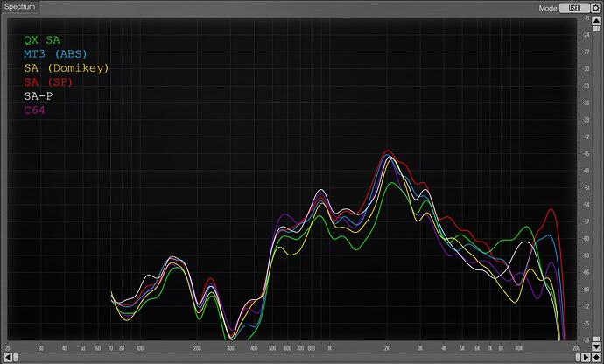The height and width of the screenshot is (364, 604).
Task: Click the red SA (SP) legend label
Action: [48, 81]
